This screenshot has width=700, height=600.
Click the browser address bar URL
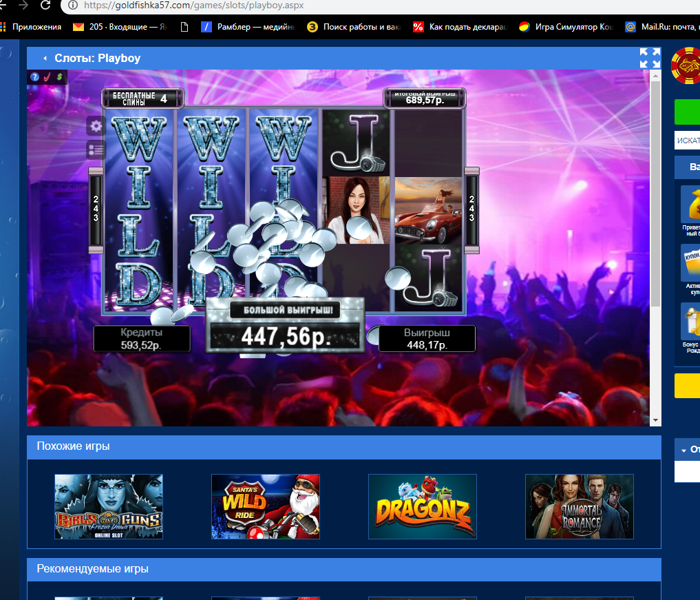pyautogui.click(x=193, y=6)
